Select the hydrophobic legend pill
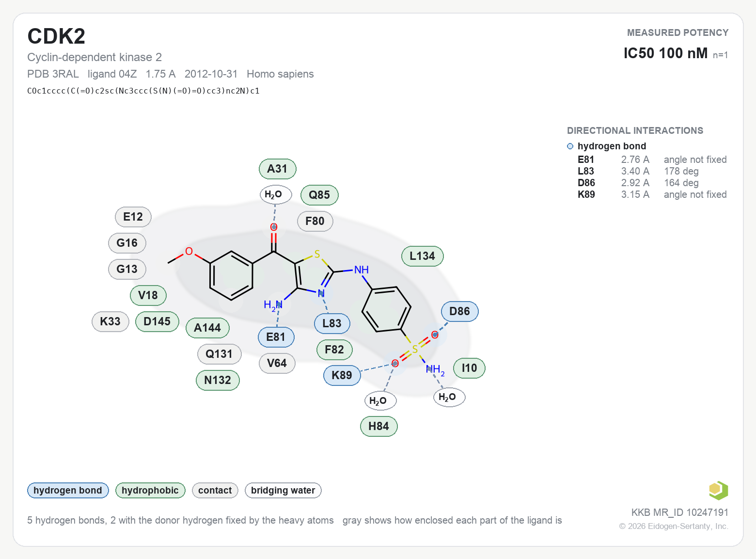Viewport: 756px width, 559px height. click(x=150, y=490)
